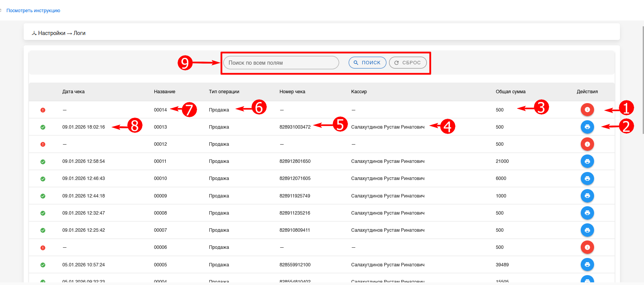
Task: Print receipt for log 00008
Action: click(587, 213)
